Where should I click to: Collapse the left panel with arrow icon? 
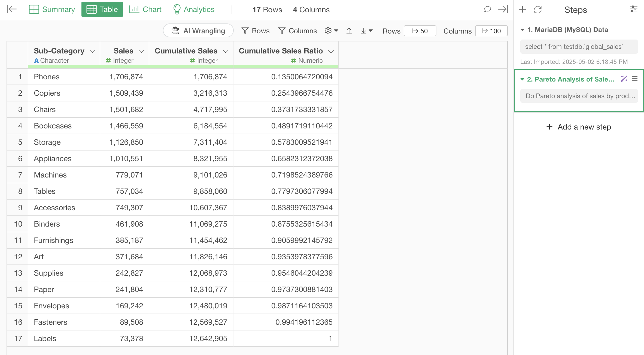click(x=12, y=9)
